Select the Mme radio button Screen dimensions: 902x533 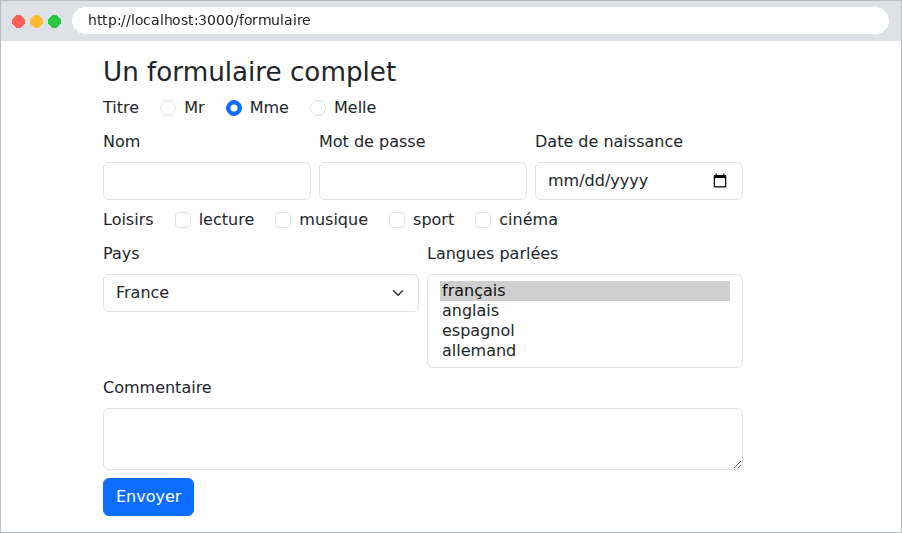point(234,108)
